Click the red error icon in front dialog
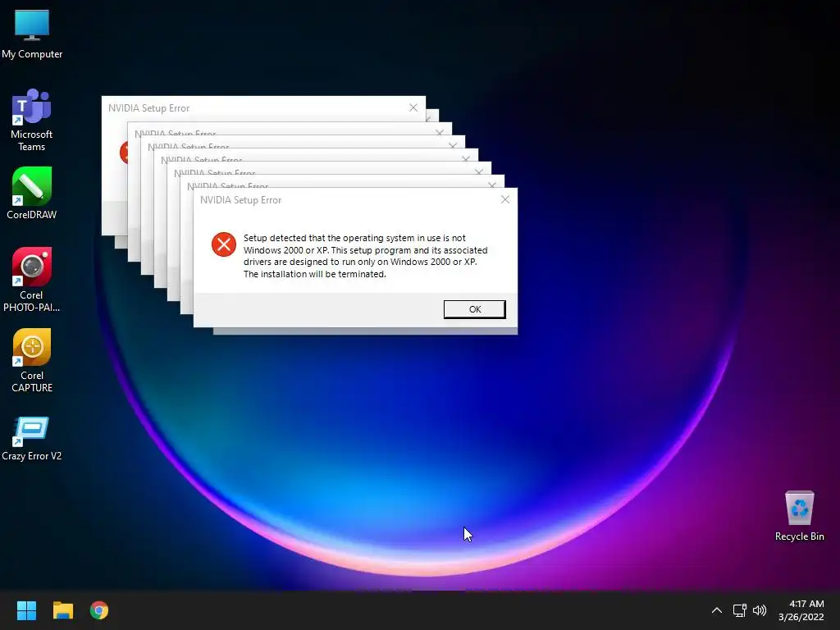840x630 pixels. (x=224, y=244)
